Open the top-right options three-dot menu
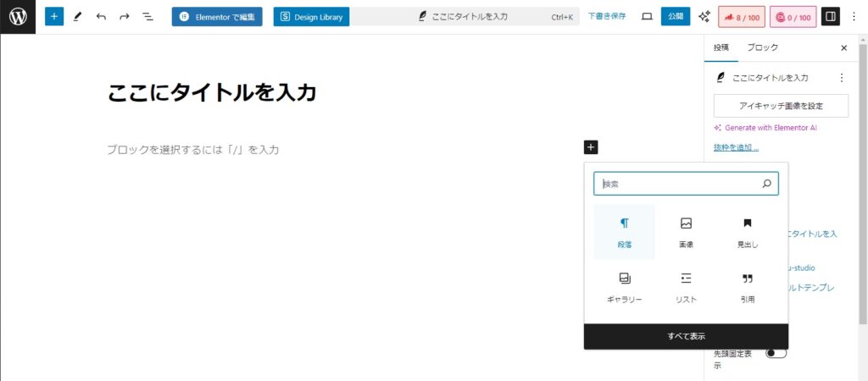868x381 pixels. 854,16
